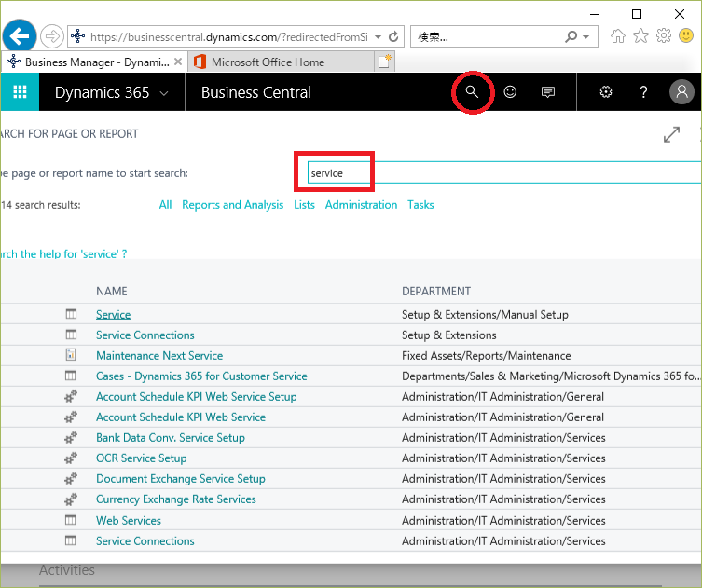The height and width of the screenshot is (588, 702).
Task: Open OCR Service Setup link
Action: point(142,458)
